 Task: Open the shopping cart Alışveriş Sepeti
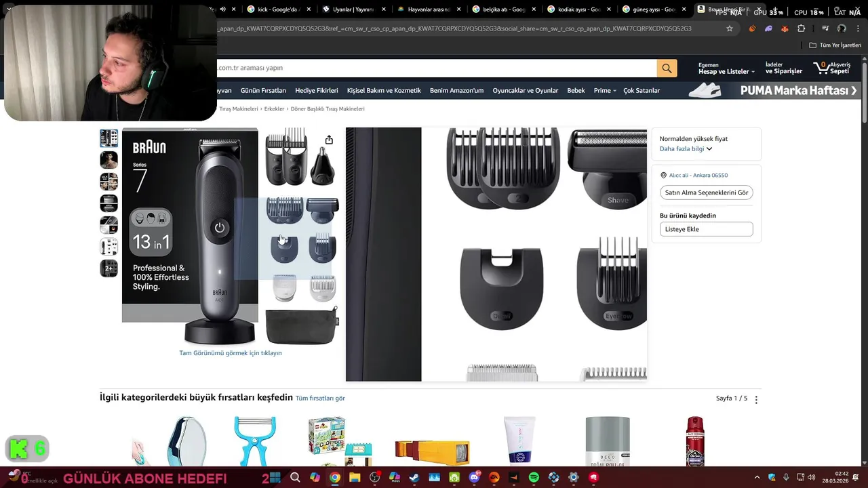(831, 68)
